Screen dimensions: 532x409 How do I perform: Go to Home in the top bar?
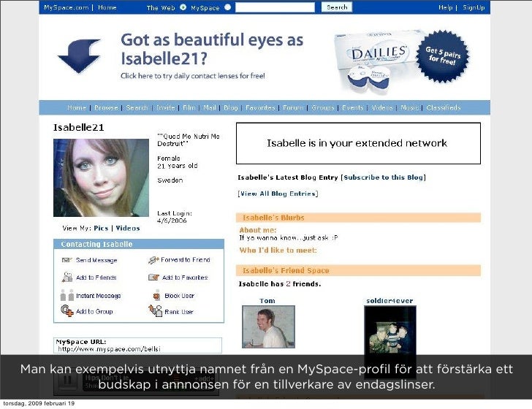click(x=107, y=7)
